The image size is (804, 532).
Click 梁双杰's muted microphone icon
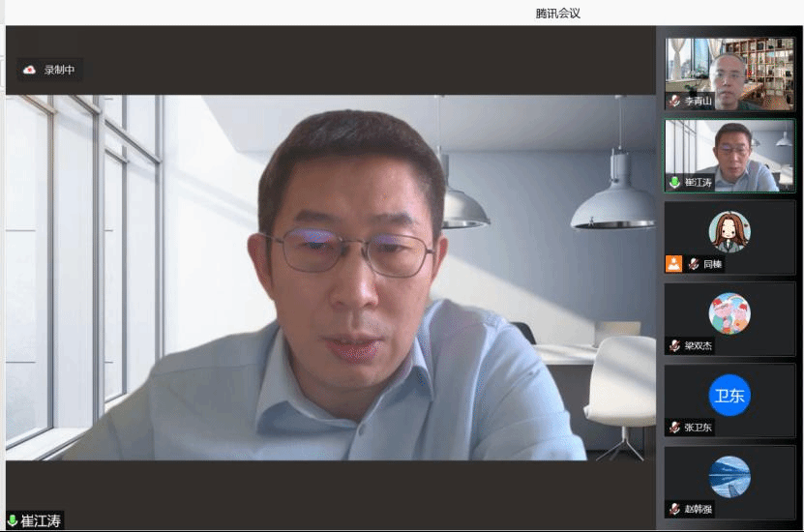tap(674, 345)
